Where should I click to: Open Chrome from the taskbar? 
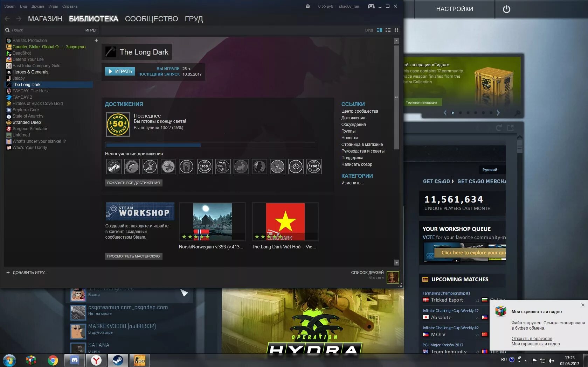[53, 360]
